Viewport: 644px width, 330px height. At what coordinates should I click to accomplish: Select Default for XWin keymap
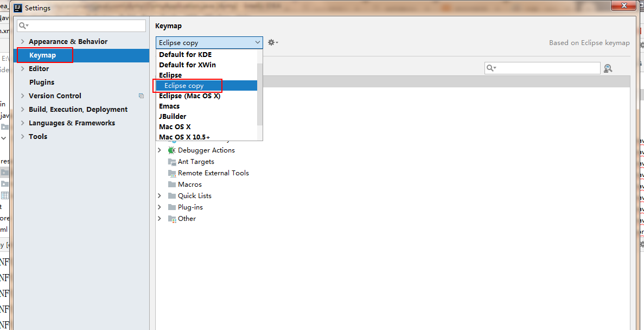click(207, 65)
